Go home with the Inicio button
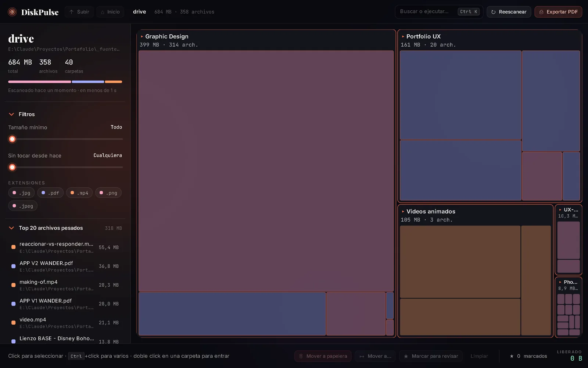The width and height of the screenshot is (588, 368). coord(110,12)
